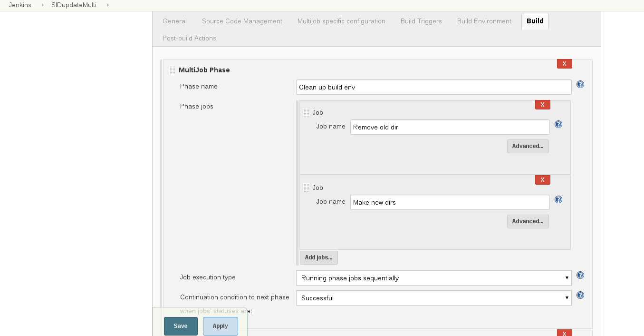Open the Post-build Actions tab
The height and width of the screenshot is (336, 644).
click(x=189, y=38)
